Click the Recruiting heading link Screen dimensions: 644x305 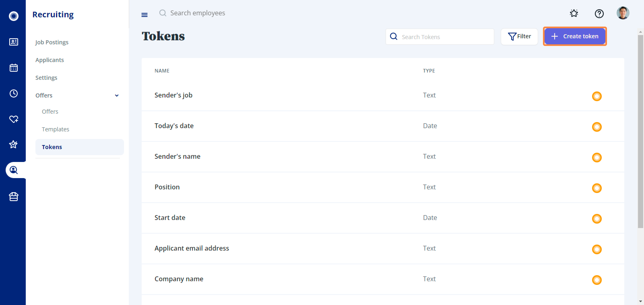point(53,14)
